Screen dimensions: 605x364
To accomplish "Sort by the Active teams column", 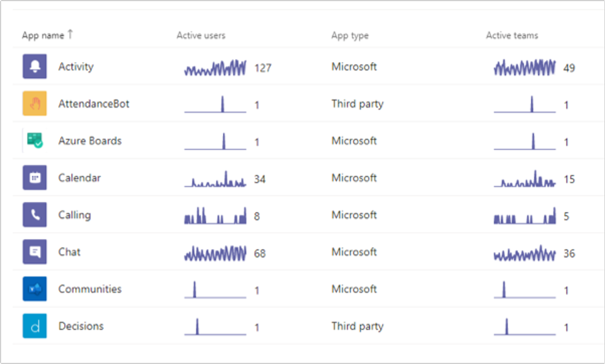I will coord(511,35).
